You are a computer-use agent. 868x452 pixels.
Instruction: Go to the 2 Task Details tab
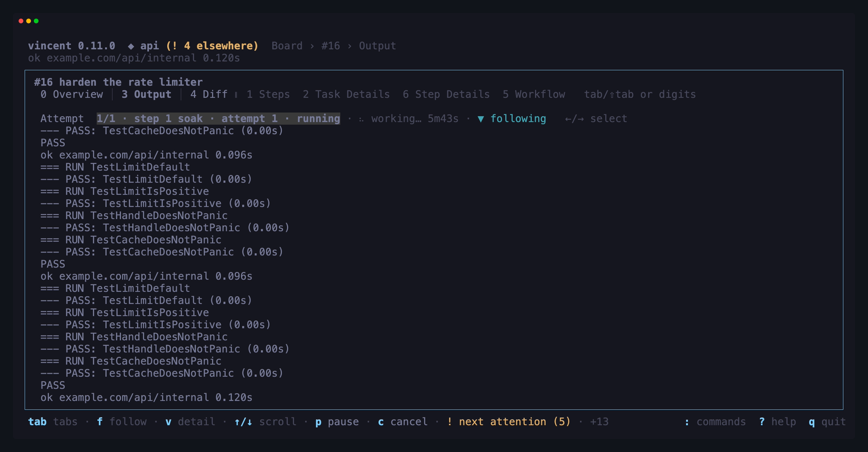click(346, 94)
